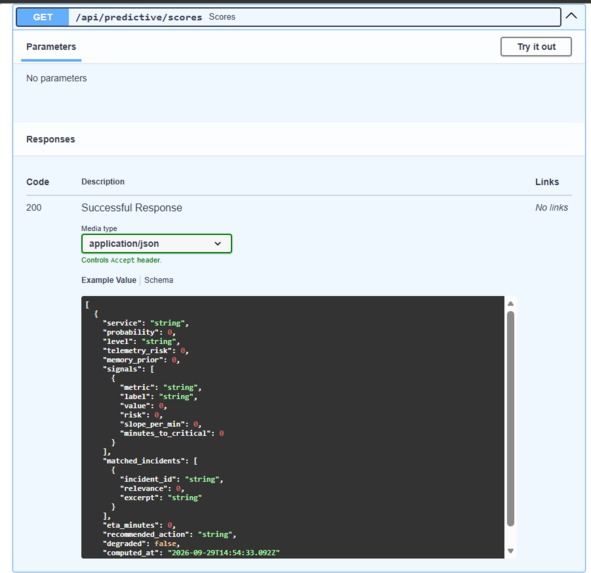The image size is (591, 573).
Task: Click the "No parameters" text
Action: point(57,78)
